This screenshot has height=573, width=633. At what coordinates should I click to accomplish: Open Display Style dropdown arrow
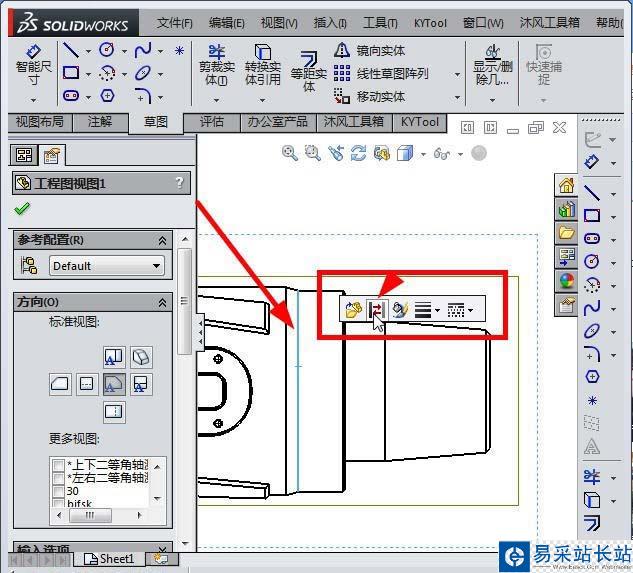pos(423,154)
